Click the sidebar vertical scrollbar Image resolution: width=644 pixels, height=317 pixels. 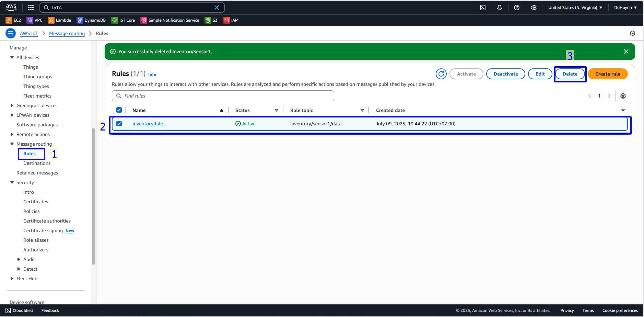pos(93,196)
